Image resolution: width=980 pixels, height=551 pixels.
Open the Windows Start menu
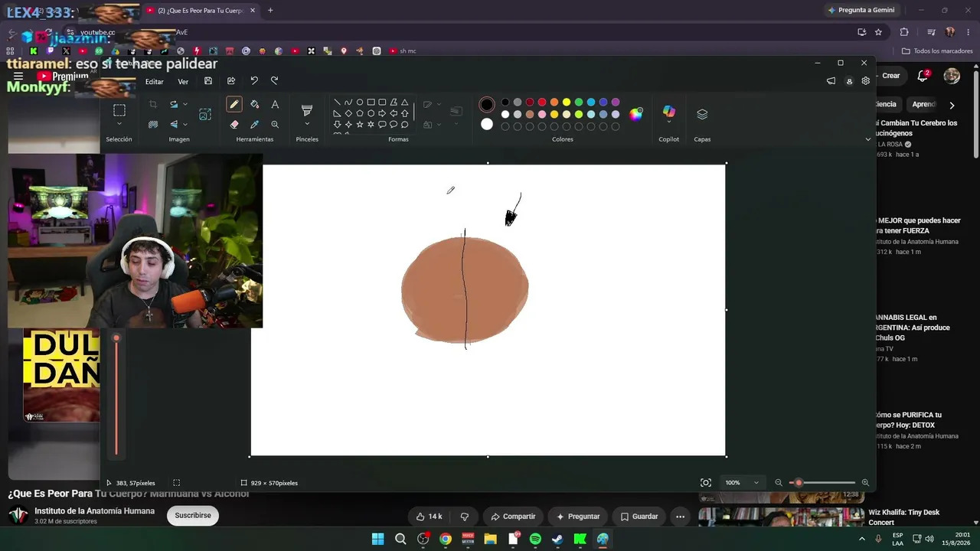point(378,539)
